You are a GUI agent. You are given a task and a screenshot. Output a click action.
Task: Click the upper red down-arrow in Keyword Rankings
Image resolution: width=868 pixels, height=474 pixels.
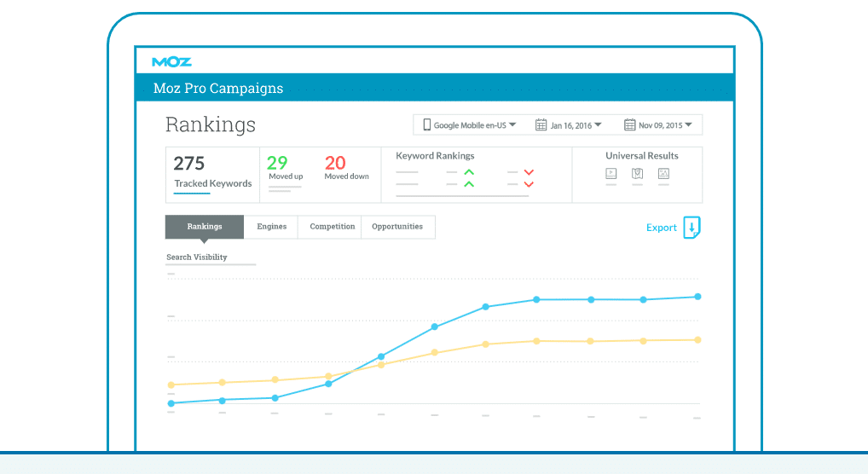(x=529, y=173)
